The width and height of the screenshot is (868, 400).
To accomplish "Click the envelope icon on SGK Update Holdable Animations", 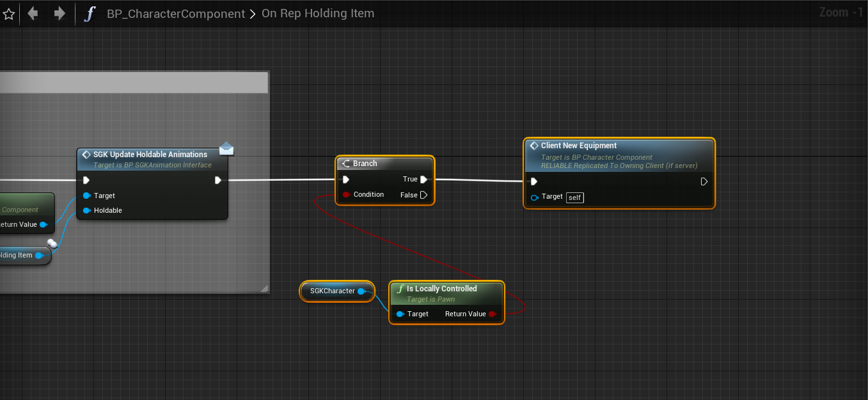I will point(226,149).
